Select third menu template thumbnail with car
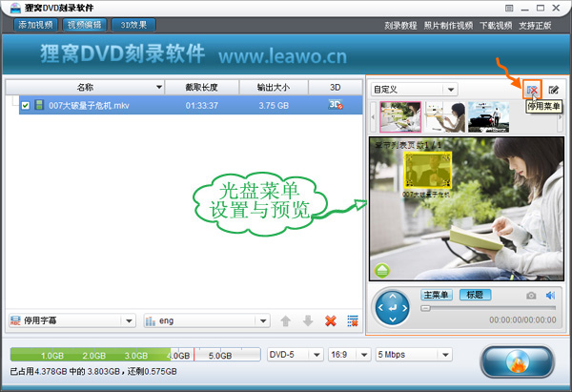The height and width of the screenshot is (392, 572). click(488, 116)
